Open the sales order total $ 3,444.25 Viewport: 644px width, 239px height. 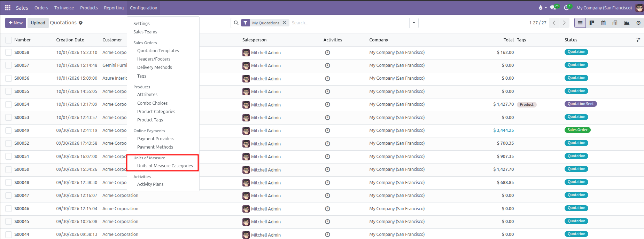(503, 130)
